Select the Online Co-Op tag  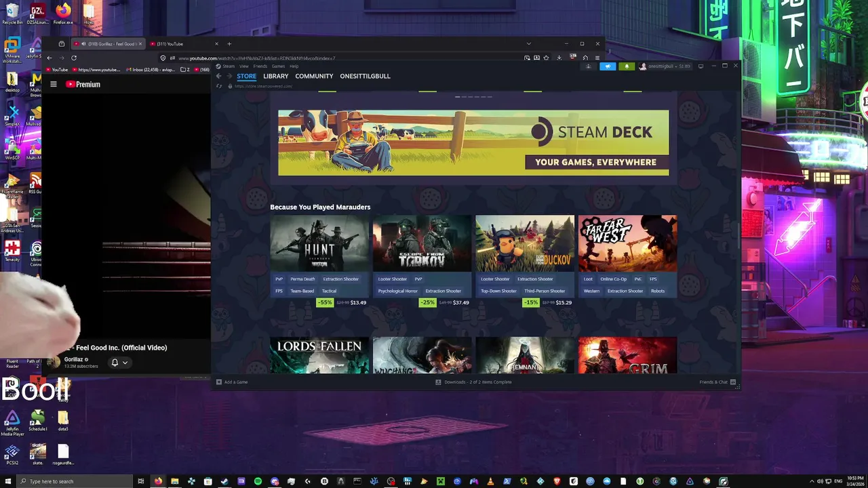614,279
